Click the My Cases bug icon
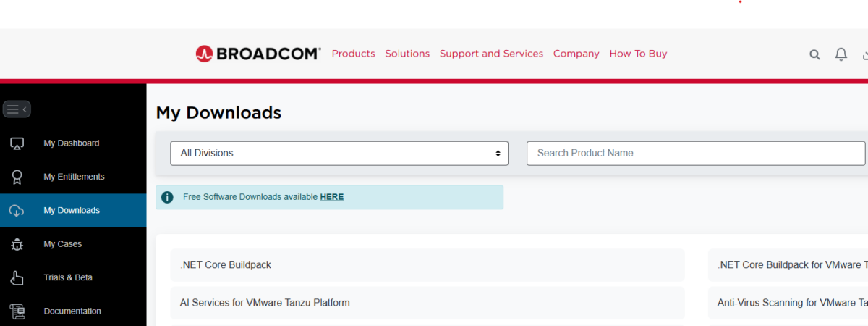Image resolution: width=868 pixels, height=326 pixels. pos(17,244)
